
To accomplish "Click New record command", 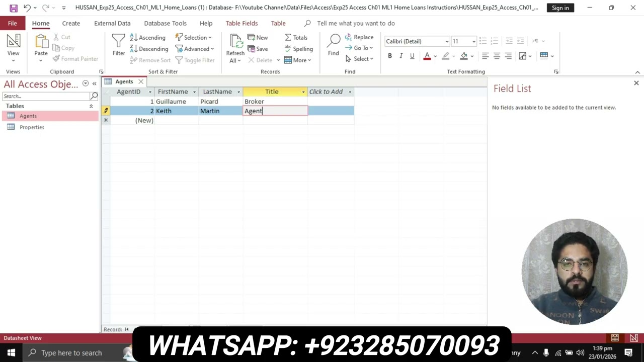I will pos(258,38).
